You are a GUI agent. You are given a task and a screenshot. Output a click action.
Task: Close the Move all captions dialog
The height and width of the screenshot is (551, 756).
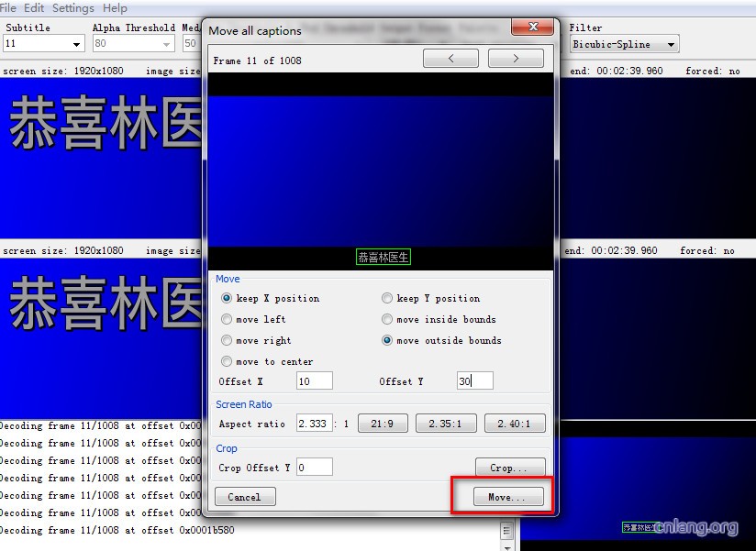coord(532,28)
